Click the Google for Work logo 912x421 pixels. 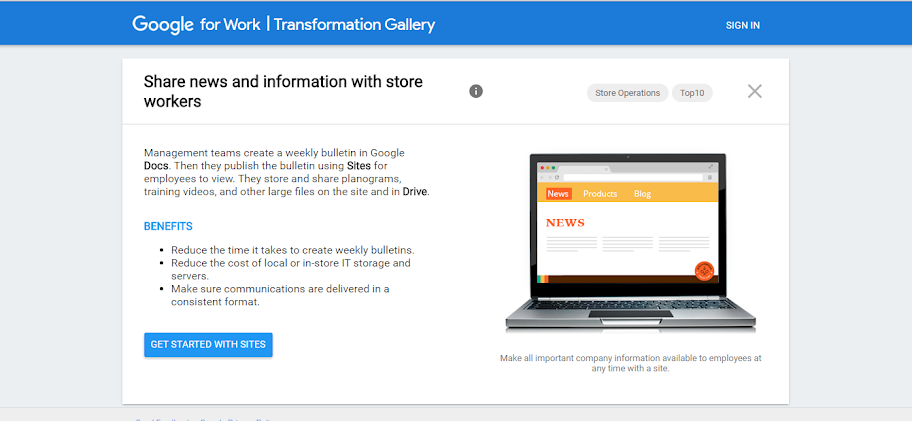(197, 25)
